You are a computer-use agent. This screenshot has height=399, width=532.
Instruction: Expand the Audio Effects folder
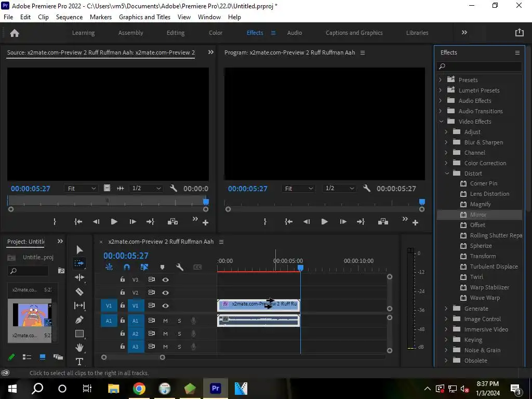[x=441, y=101]
